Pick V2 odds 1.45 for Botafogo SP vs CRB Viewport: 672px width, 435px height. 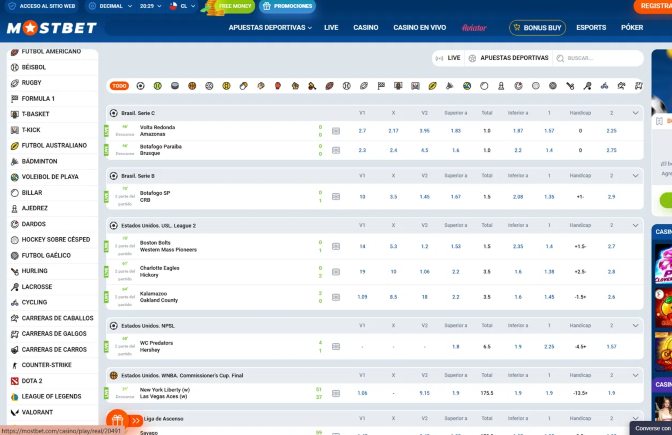point(425,196)
